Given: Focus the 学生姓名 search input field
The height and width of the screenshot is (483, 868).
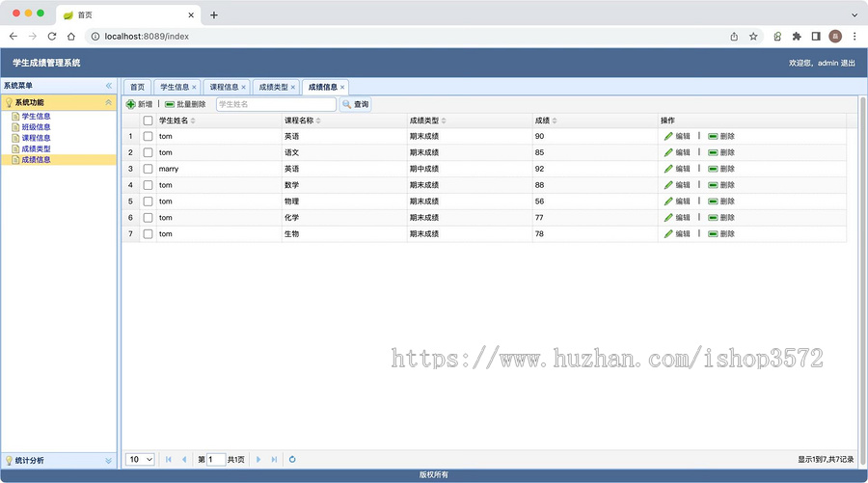Looking at the screenshot, I should point(276,104).
